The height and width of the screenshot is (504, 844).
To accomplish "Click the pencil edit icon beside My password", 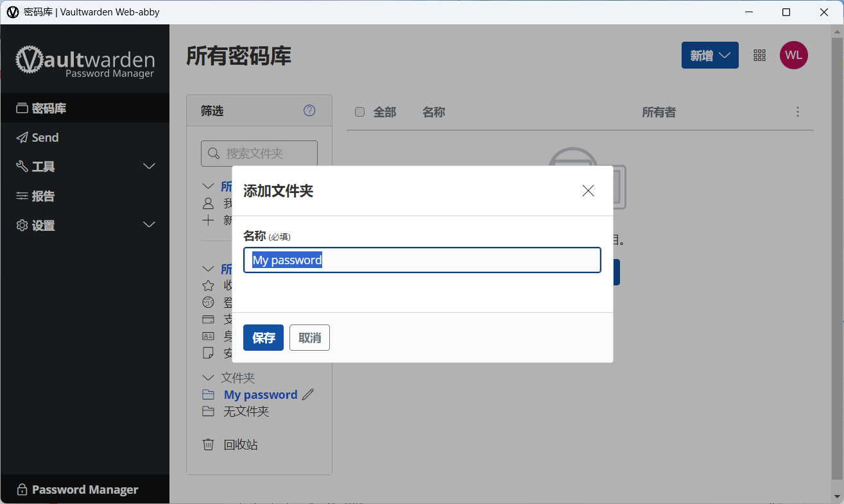I will 308,394.
